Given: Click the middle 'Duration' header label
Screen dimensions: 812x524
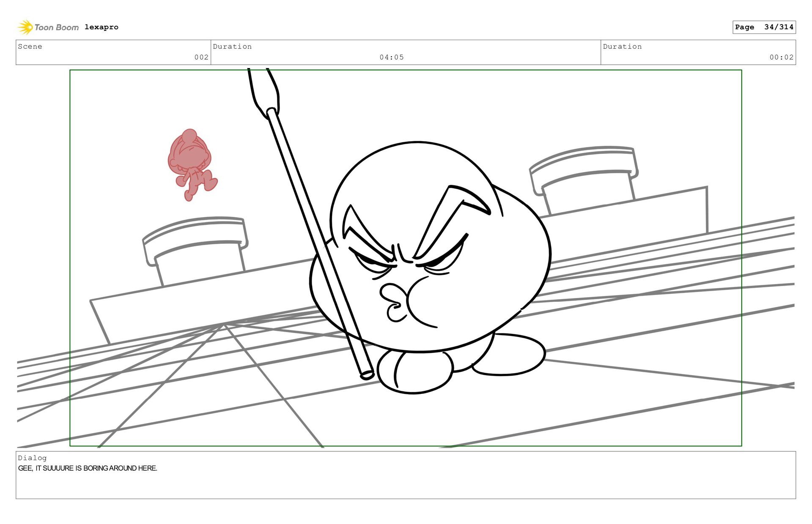Looking at the screenshot, I should [232, 46].
